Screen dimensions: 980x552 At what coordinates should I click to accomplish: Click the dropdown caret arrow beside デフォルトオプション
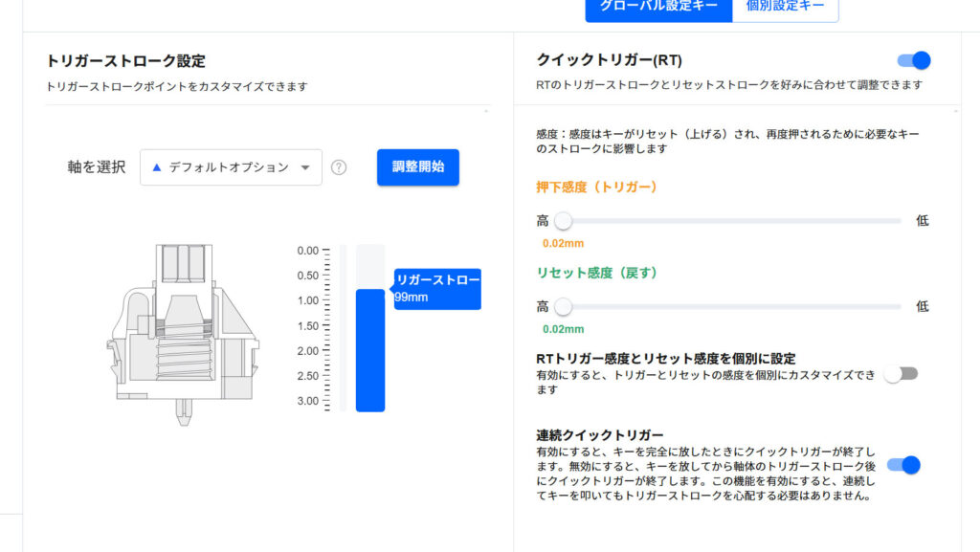pos(305,167)
